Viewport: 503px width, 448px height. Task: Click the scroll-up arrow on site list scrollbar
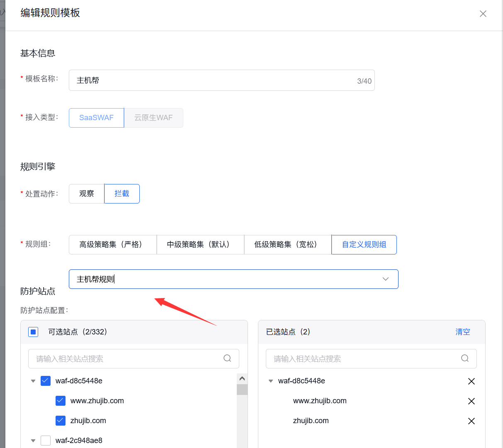[242, 378]
